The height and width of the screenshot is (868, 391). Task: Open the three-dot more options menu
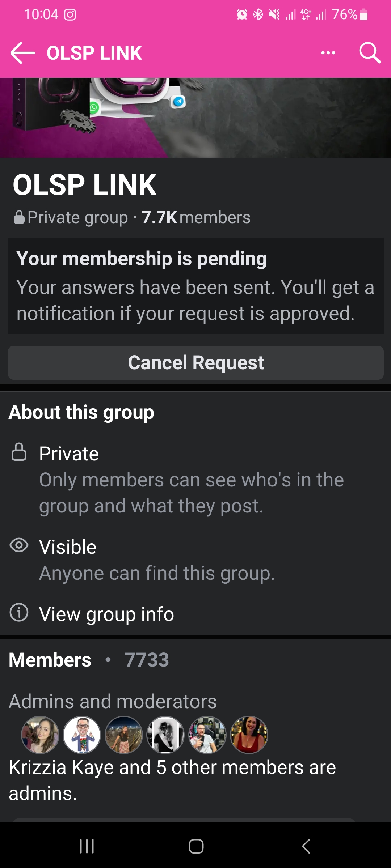(x=328, y=53)
